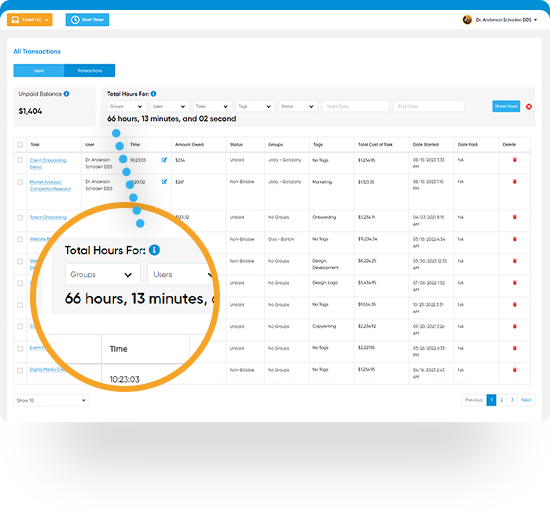Viewport: 550px width, 520px height.
Task: Click the Show Hours button
Action: 506,106
